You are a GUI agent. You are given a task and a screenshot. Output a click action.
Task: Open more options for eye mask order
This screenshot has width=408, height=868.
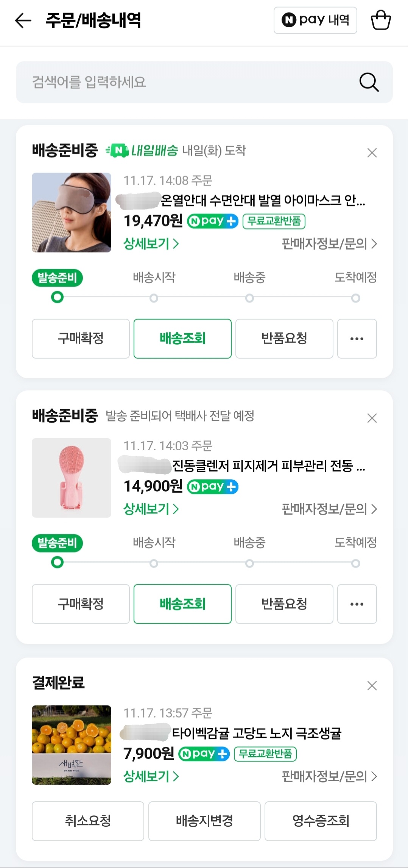pyautogui.click(x=357, y=339)
